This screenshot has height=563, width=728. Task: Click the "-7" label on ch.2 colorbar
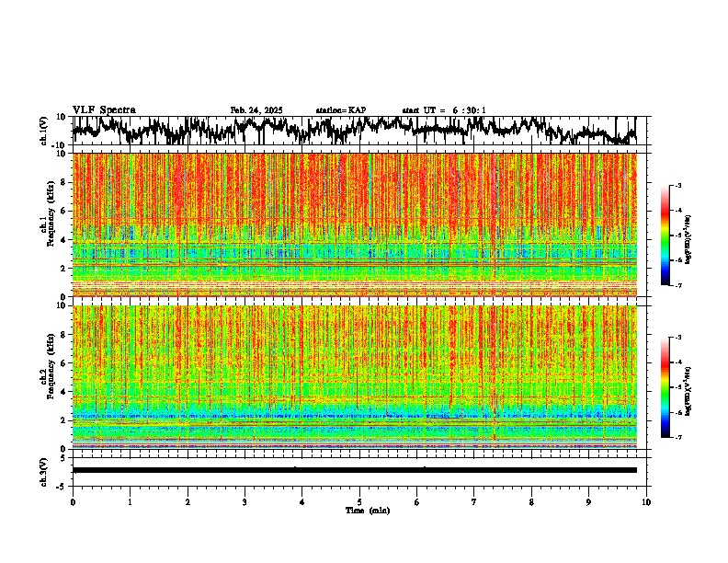[x=677, y=437]
